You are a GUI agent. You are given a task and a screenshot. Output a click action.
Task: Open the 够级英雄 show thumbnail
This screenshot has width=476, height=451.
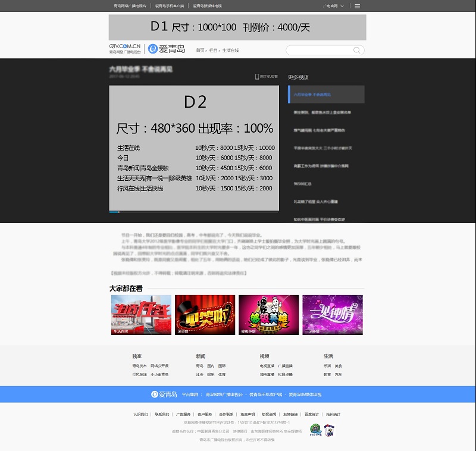pyautogui.click(x=268, y=315)
